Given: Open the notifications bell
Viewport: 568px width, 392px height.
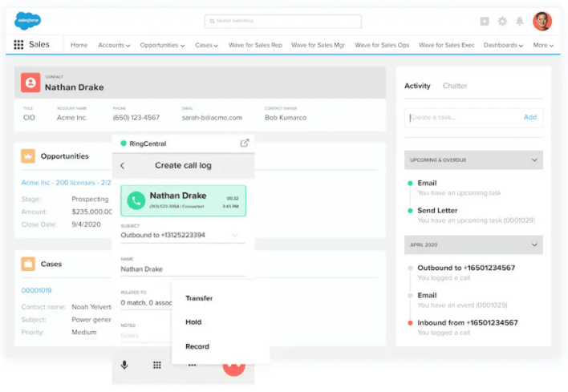Looking at the screenshot, I should click(x=520, y=22).
